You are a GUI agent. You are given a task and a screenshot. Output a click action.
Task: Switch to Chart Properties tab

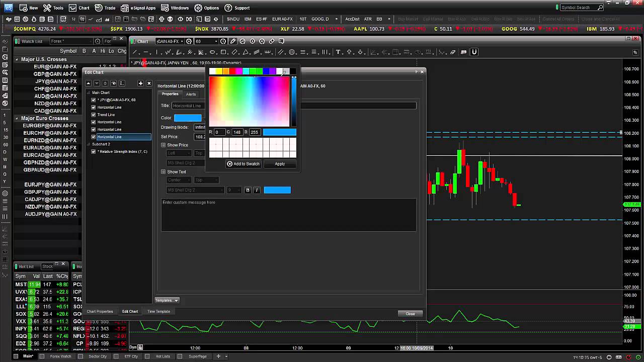(100, 311)
